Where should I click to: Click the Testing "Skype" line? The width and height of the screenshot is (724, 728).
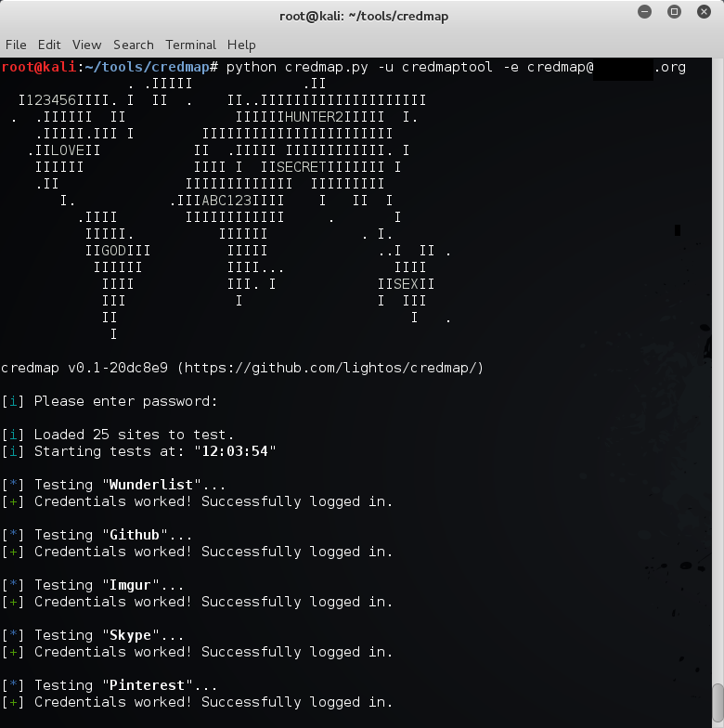[x=93, y=635]
